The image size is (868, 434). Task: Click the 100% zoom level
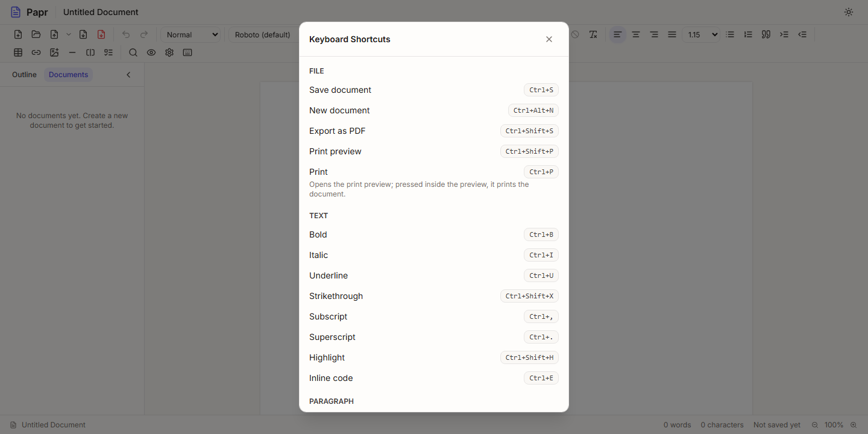834,425
